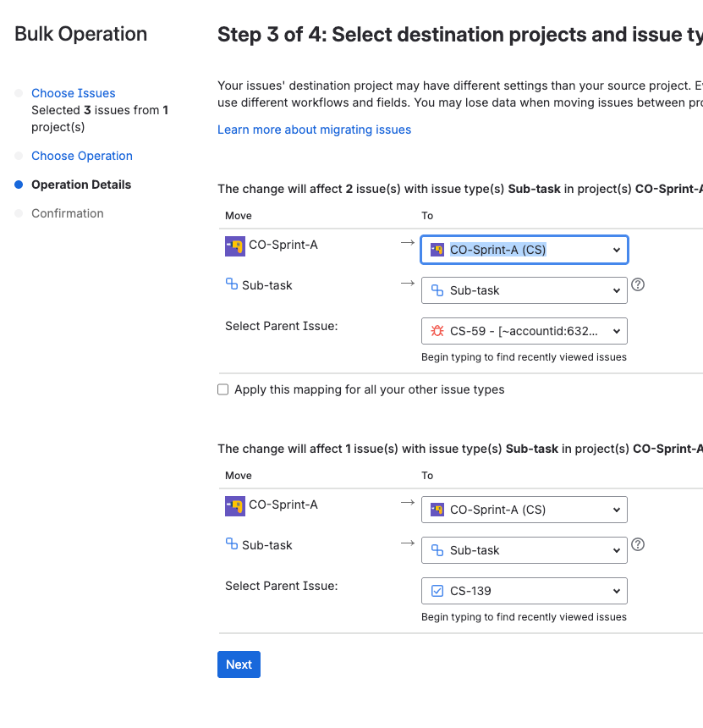Click the Sub-task type icon in the first mapping
This screenshot has width=703, height=728.
tap(232, 284)
